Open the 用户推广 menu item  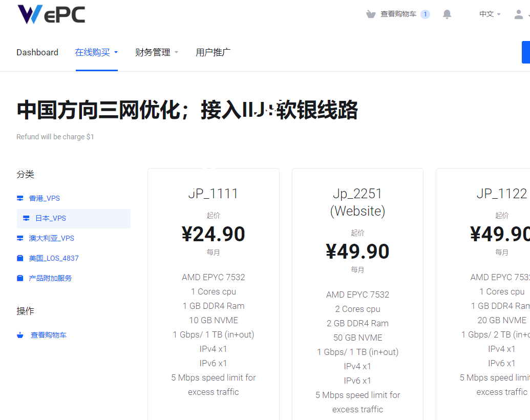coord(213,52)
